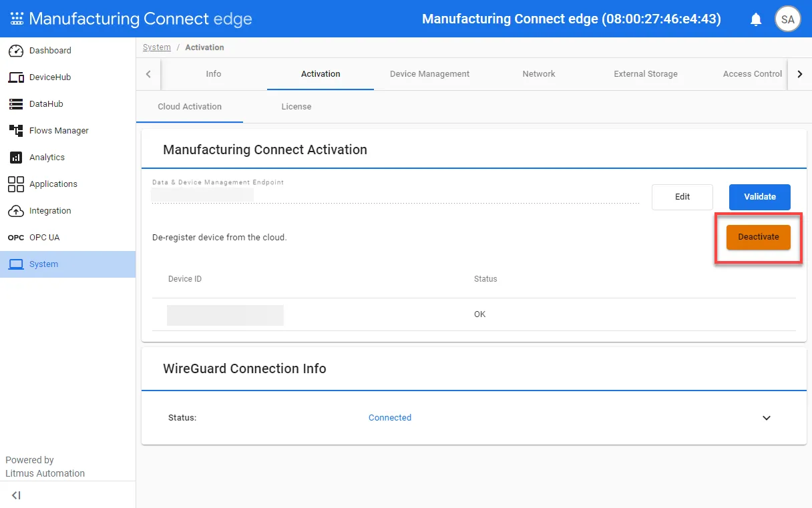
Task: Click the DeviceHub devices icon
Action: coord(16,77)
